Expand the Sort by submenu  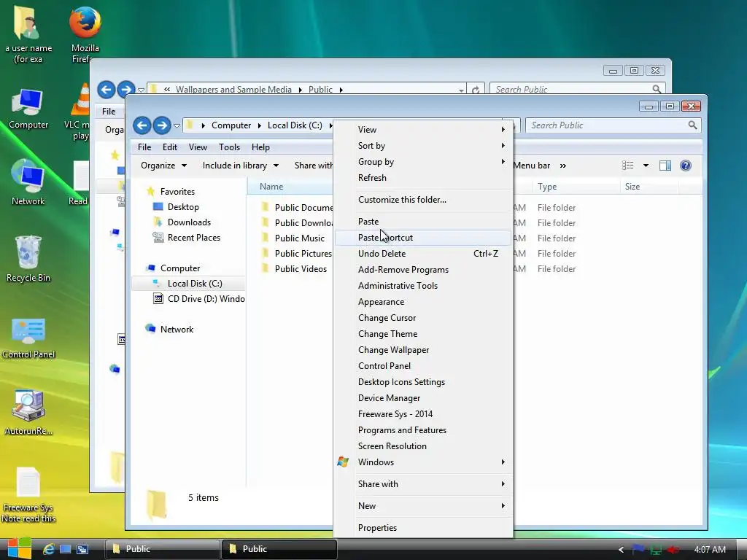click(x=423, y=146)
